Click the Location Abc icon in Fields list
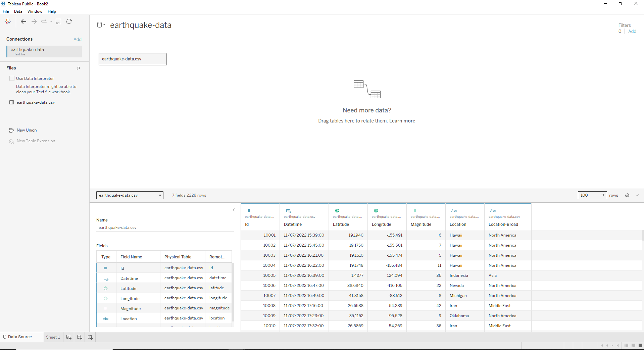The height and width of the screenshot is (350, 644). click(106, 319)
